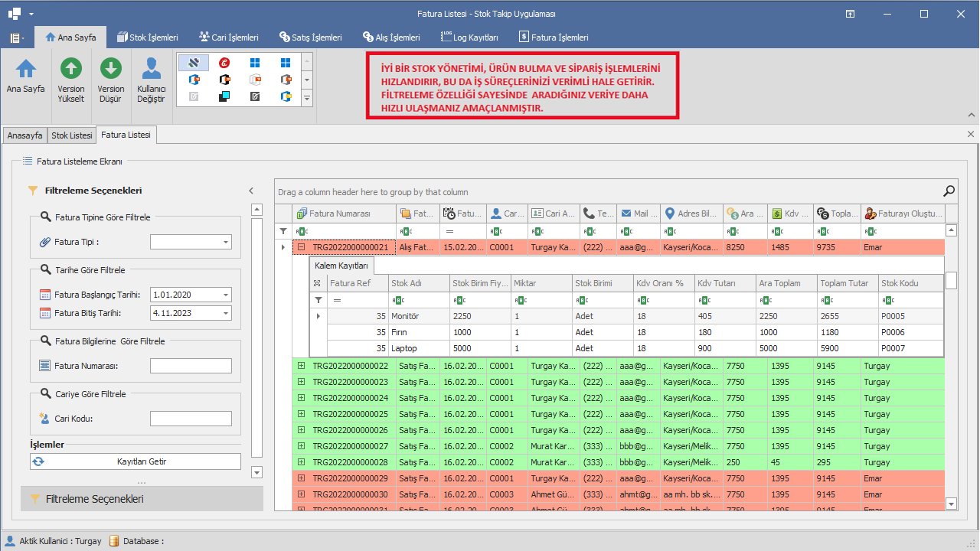Image resolution: width=980 pixels, height=551 pixels.
Task: Click the Stok Adı column header in detail grid
Action: [419, 283]
